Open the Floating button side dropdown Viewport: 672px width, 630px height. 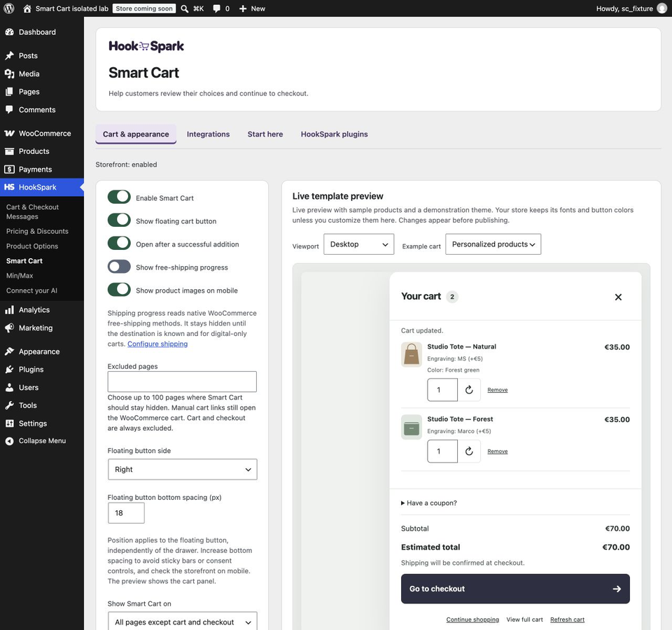coord(183,469)
